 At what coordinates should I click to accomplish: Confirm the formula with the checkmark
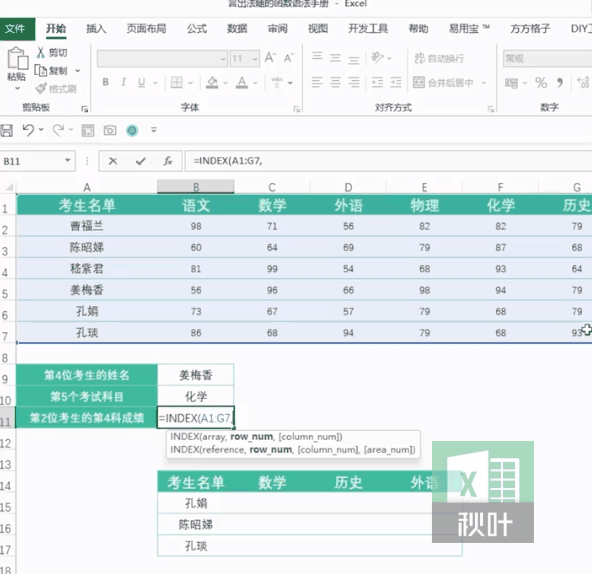pyautogui.click(x=140, y=161)
